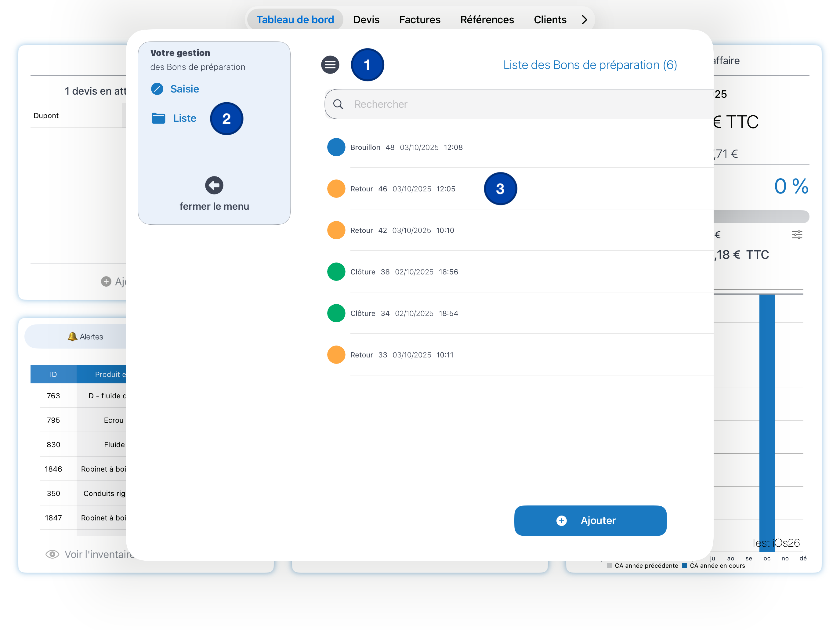840x630 pixels.
Task: Click the orange Retour 46 status dot
Action: 336,189
